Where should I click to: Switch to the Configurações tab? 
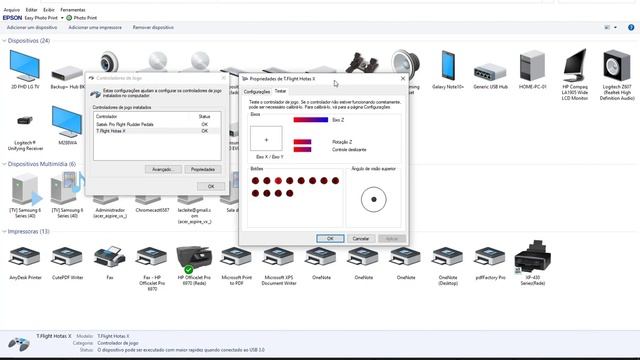click(257, 92)
